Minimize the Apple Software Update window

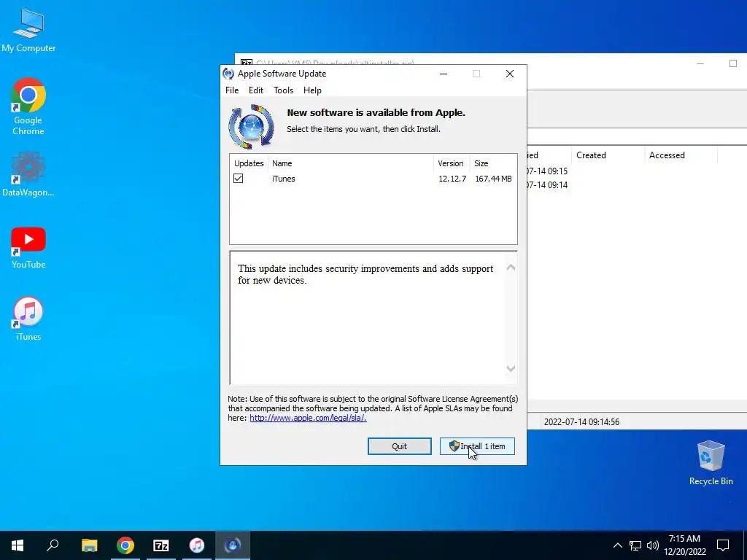pyautogui.click(x=444, y=74)
